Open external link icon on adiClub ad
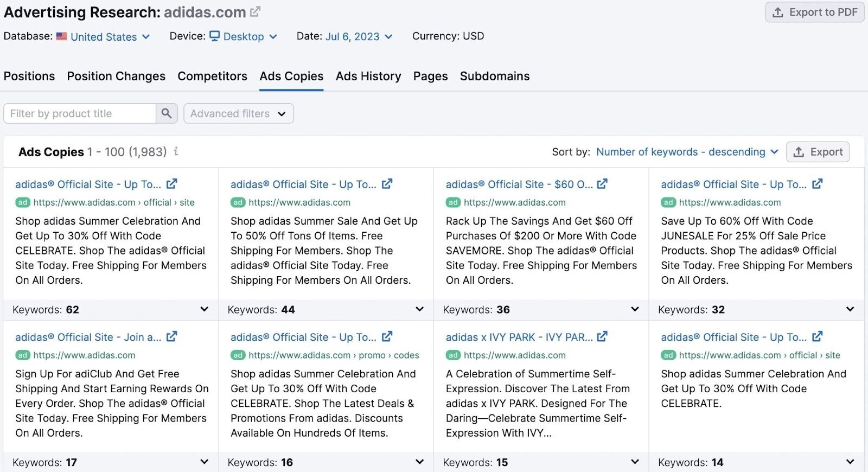The image size is (868, 472). (x=171, y=337)
